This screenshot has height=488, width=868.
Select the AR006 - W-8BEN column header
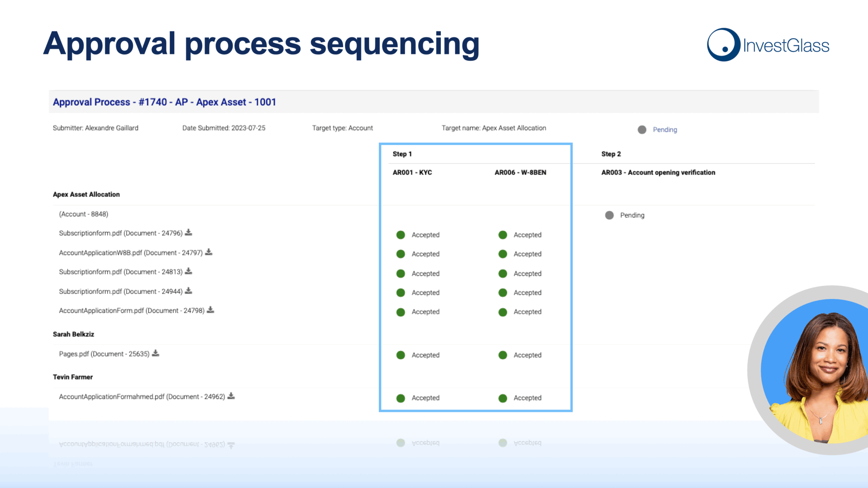pos(520,172)
